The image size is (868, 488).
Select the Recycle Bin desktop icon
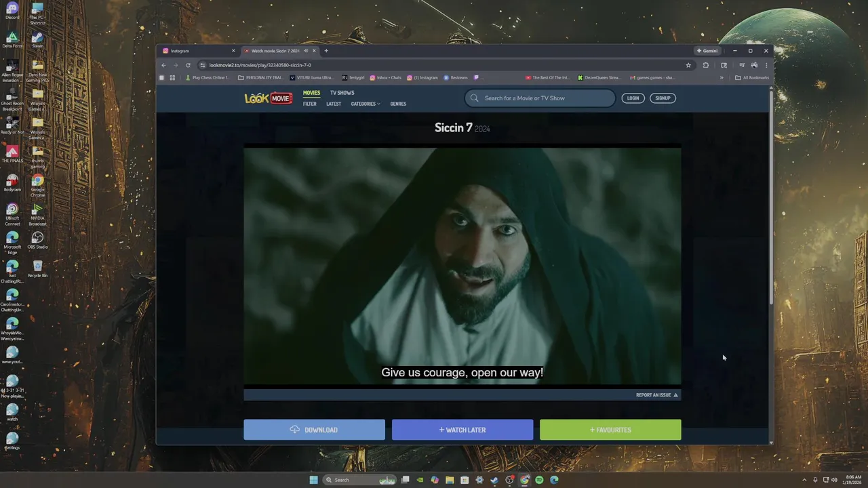(37, 269)
